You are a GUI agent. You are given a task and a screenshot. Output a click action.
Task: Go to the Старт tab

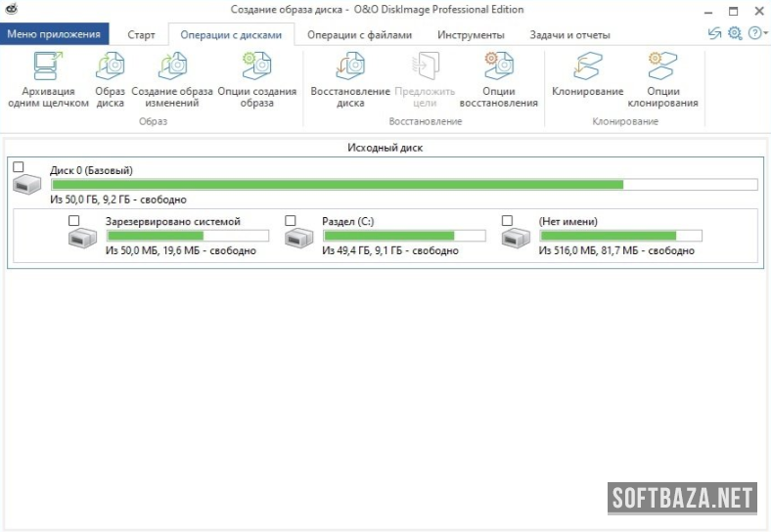[141, 34]
